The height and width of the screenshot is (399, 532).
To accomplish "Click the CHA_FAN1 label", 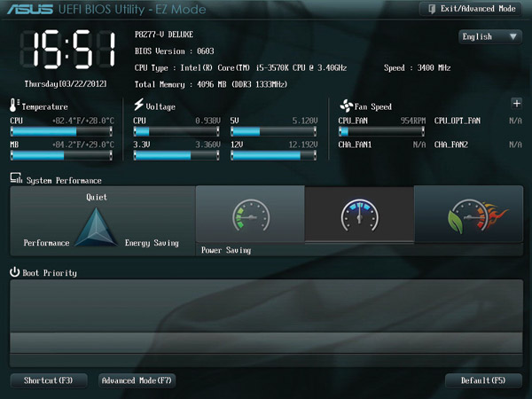I will click(x=355, y=145).
